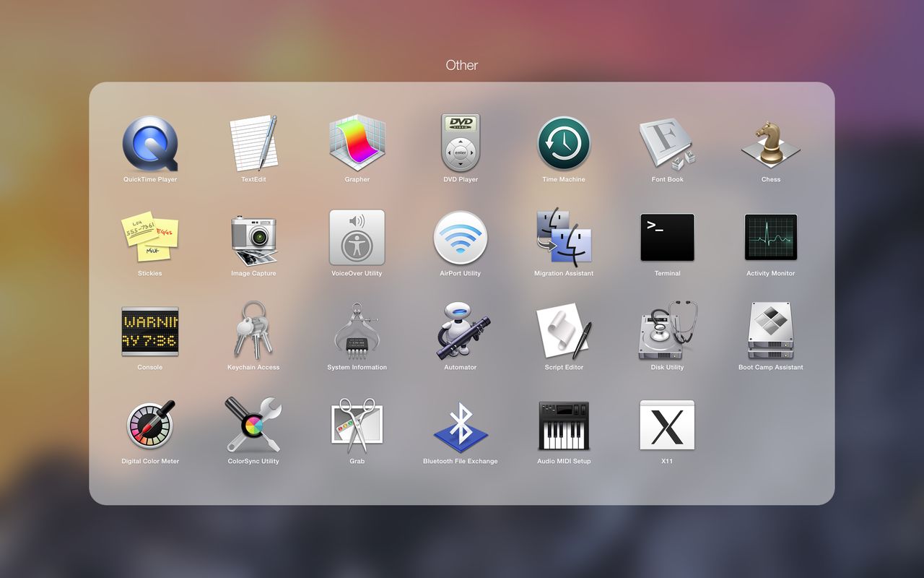Viewport: 924px width, 578px height.
Task: Click the 'DVD Player' label
Action: tap(461, 179)
